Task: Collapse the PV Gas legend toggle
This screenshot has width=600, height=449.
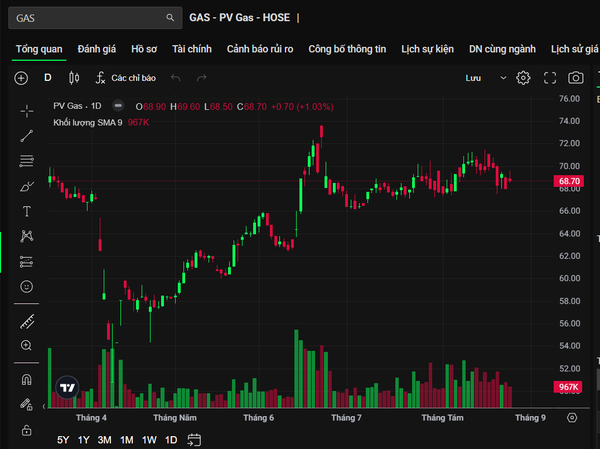Action: click(118, 105)
